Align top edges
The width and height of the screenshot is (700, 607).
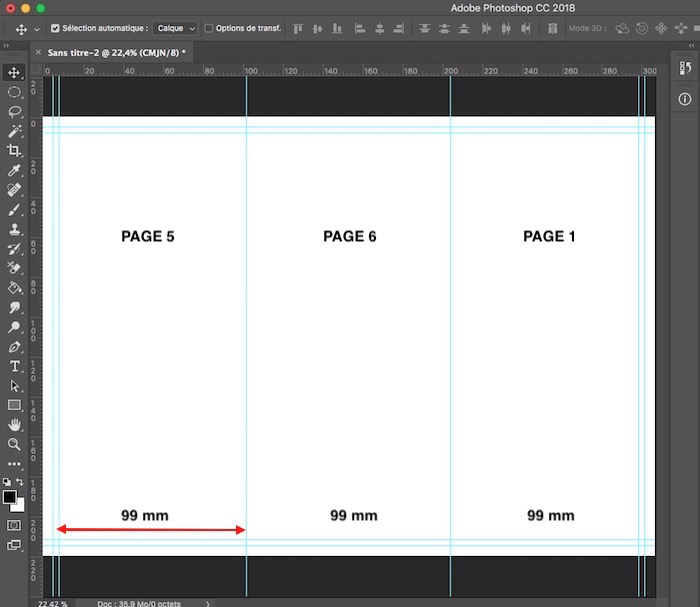298,29
